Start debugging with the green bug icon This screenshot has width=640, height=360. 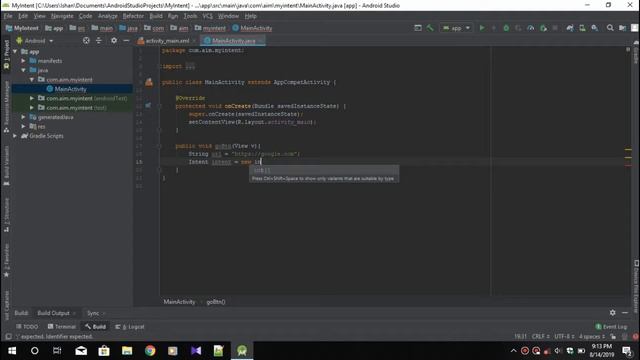pyautogui.click(x=506, y=28)
